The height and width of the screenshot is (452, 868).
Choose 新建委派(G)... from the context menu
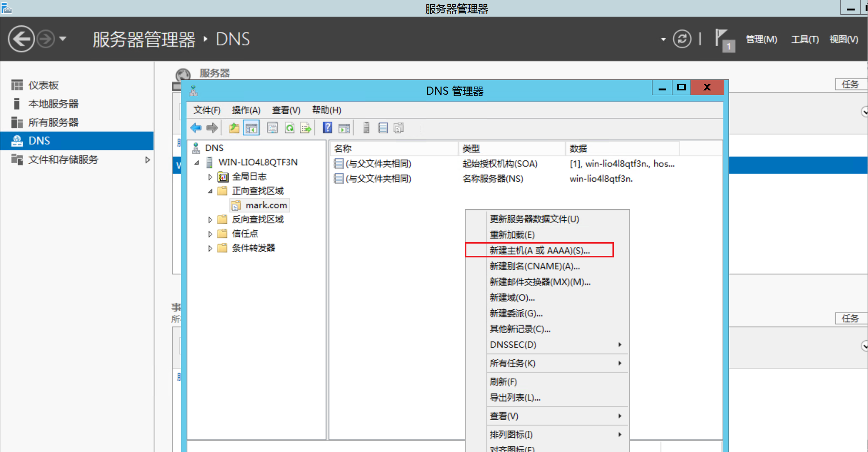click(547, 313)
